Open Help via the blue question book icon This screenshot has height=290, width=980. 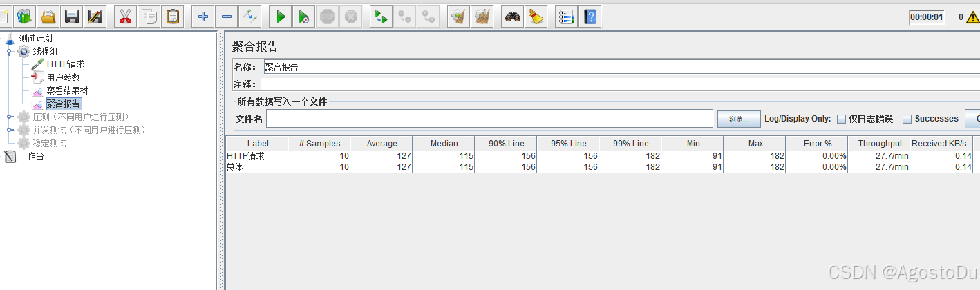pos(590,16)
